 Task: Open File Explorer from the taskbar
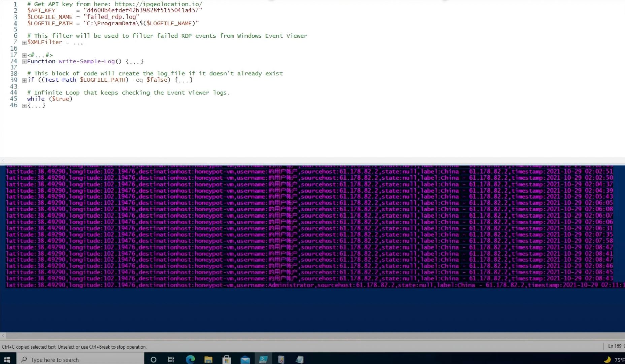(208, 360)
